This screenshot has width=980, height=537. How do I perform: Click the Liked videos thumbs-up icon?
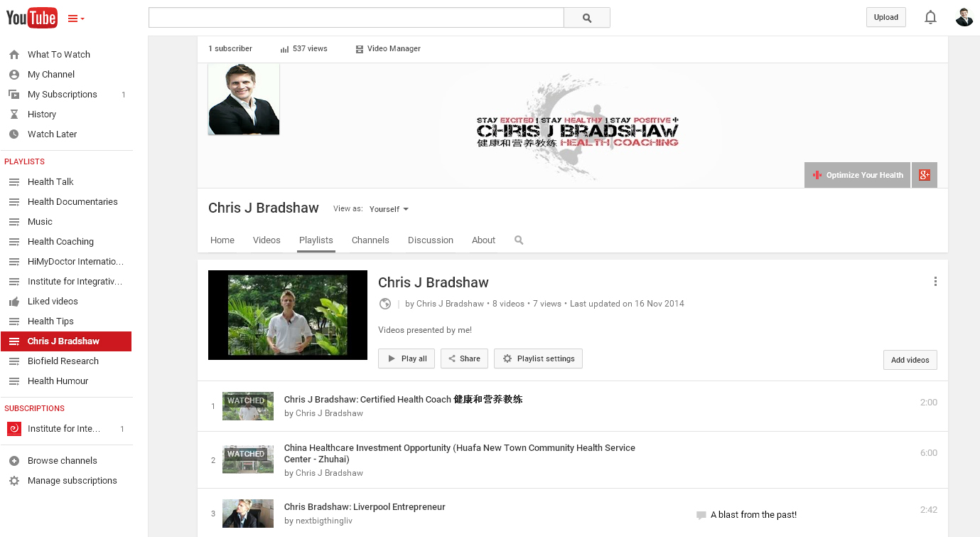(14, 301)
